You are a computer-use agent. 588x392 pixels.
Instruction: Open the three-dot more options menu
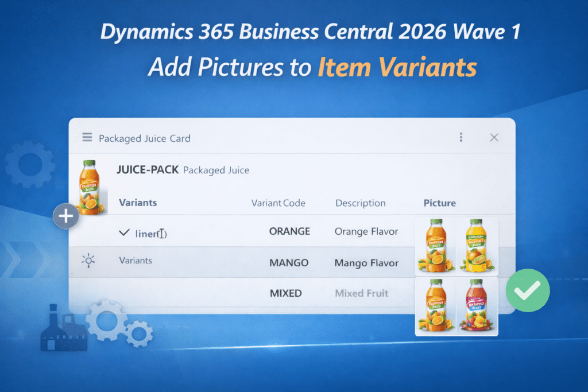461,138
